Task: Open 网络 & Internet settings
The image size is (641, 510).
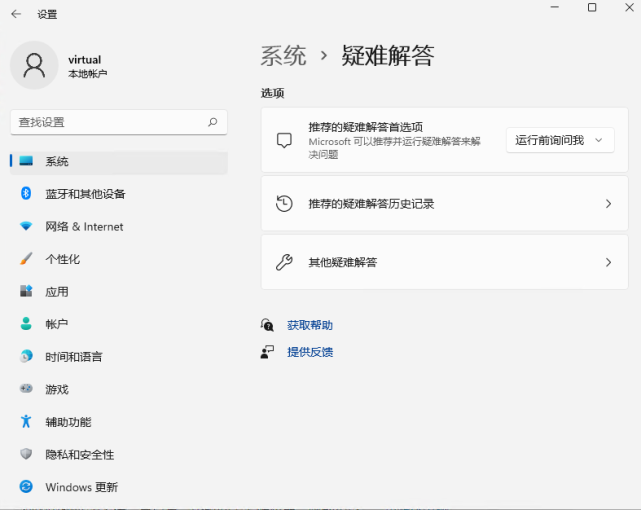Action: click(x=119, y=226)
